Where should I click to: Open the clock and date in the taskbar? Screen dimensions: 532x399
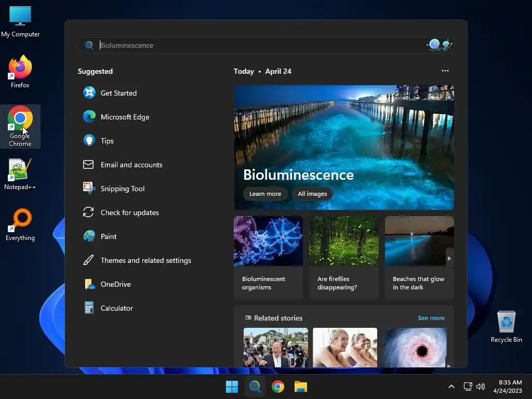508,387
